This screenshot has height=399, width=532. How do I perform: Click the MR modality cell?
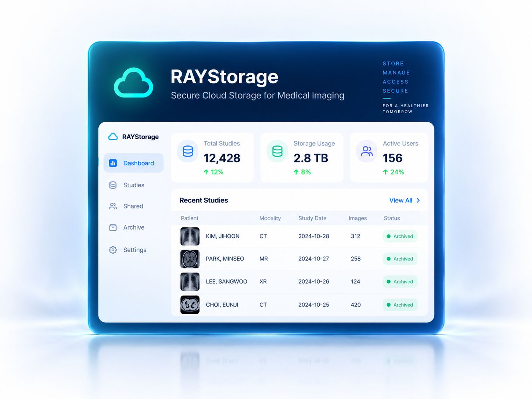point(263,259)
